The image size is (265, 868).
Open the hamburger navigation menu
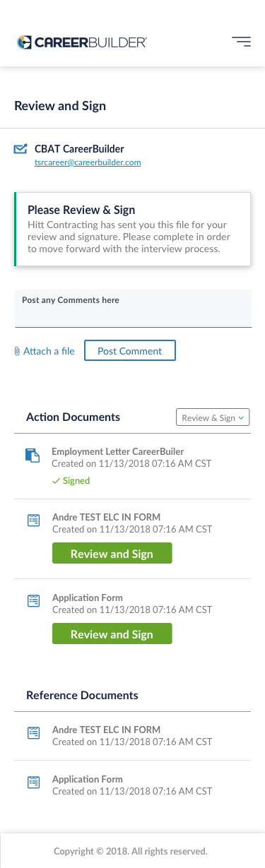point(241,42)
